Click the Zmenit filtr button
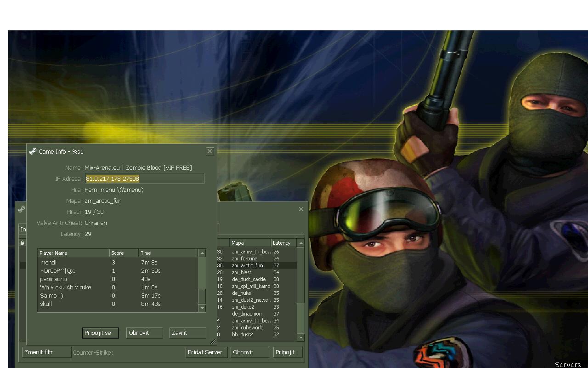 [x=46, y=352]
